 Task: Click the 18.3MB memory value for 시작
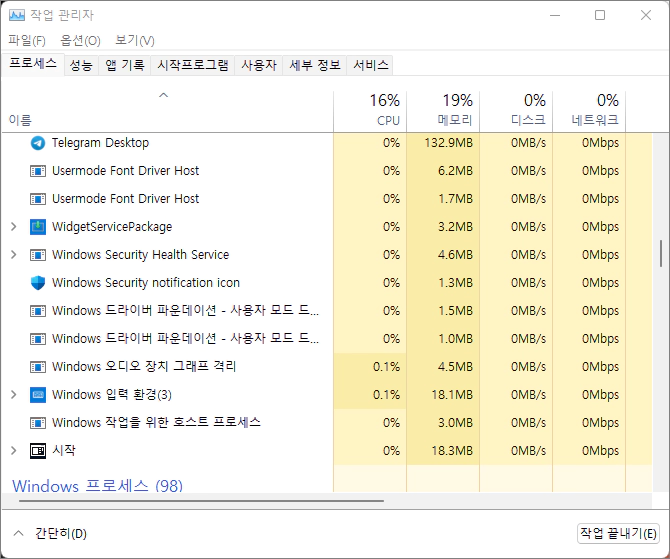[x=452, y=451]
